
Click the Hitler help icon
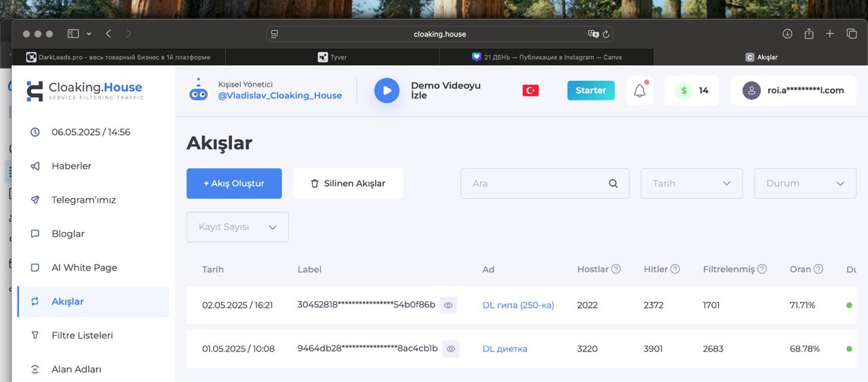tap(675, 269)
